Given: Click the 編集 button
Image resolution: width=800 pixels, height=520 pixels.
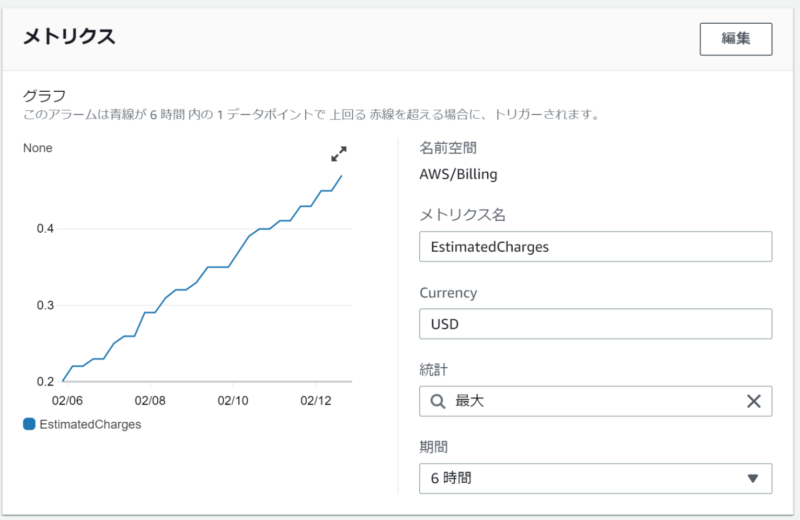Looking at the screenshot, I should 736,38.
